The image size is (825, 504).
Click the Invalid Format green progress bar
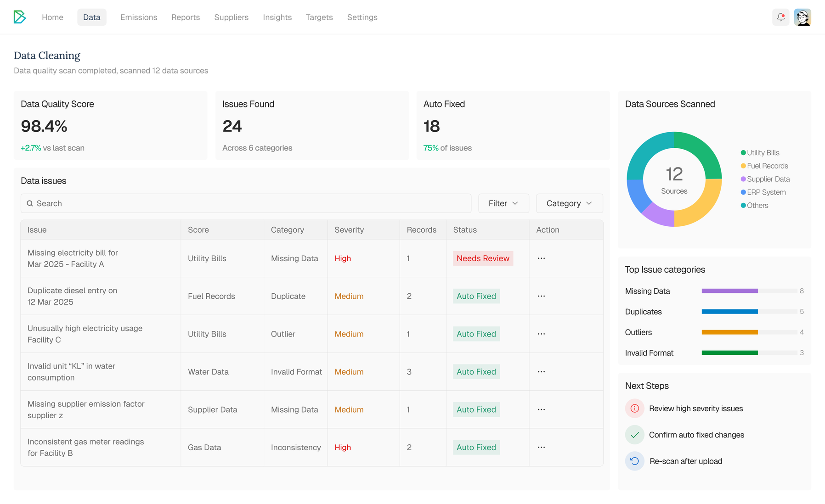(x=729, y=353)
